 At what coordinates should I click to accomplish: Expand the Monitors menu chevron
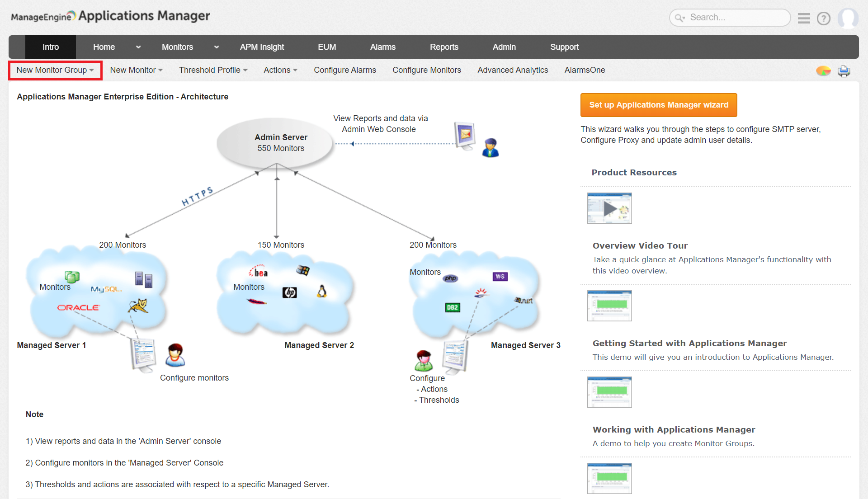[x=217, y=47]
